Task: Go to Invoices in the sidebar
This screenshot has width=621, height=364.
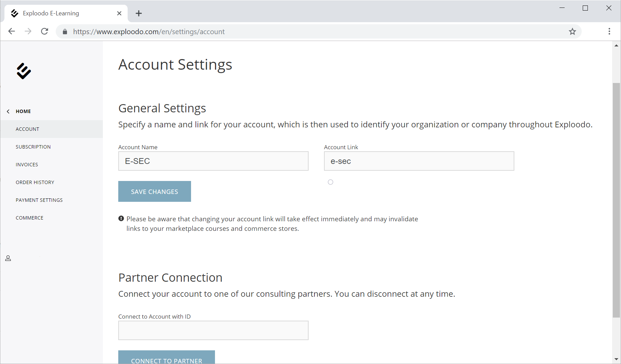Action: point(27,165)
